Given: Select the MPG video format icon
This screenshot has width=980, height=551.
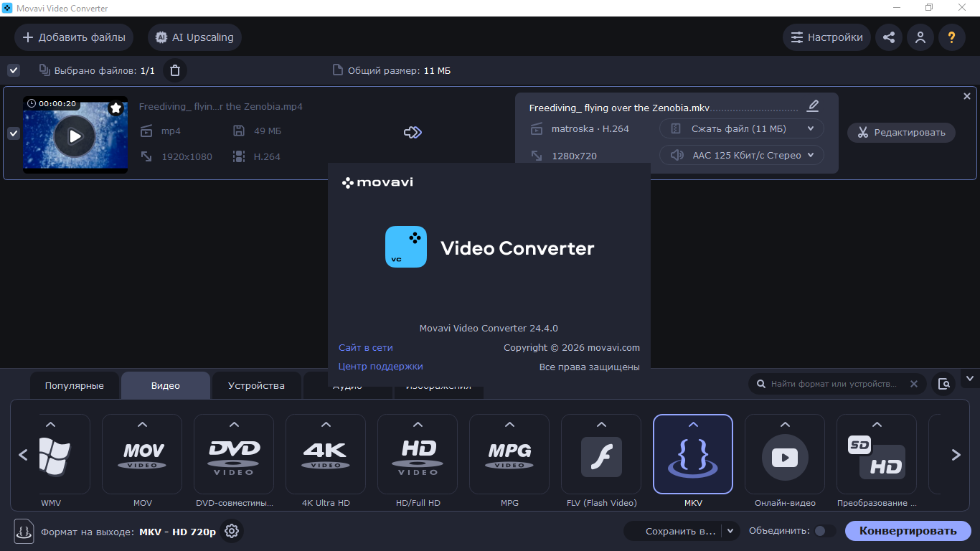Looking at the screenshot, I should pyautogui.click(x=509, y=454).
